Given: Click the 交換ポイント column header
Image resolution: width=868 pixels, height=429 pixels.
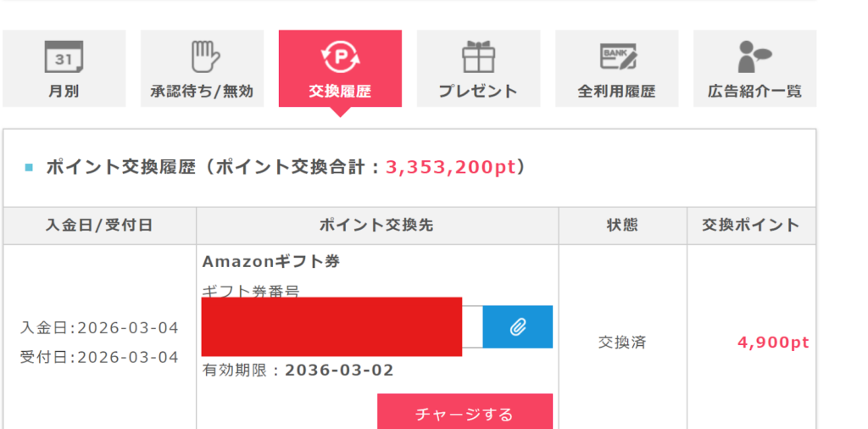Looking at the screenshot, I should (751, 226).
